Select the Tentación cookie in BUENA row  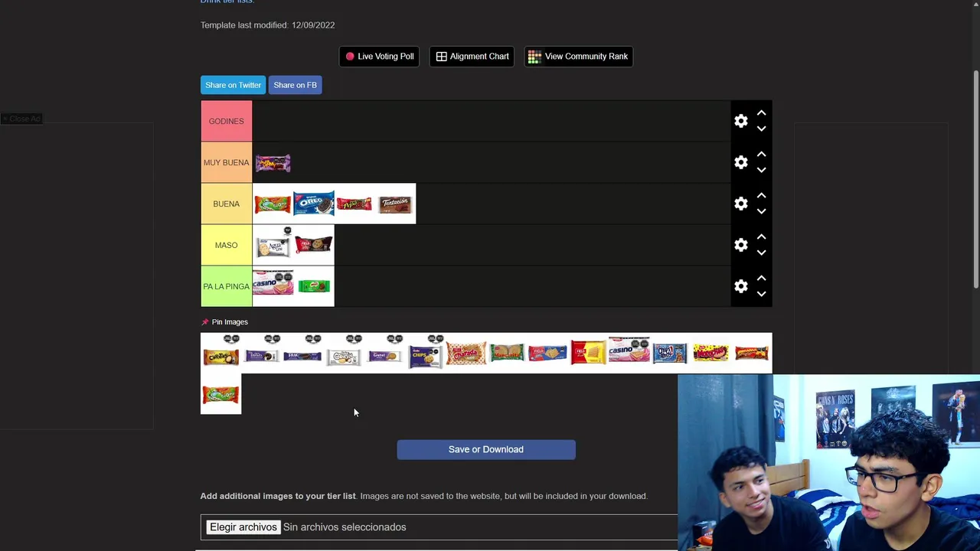(396, 204)
